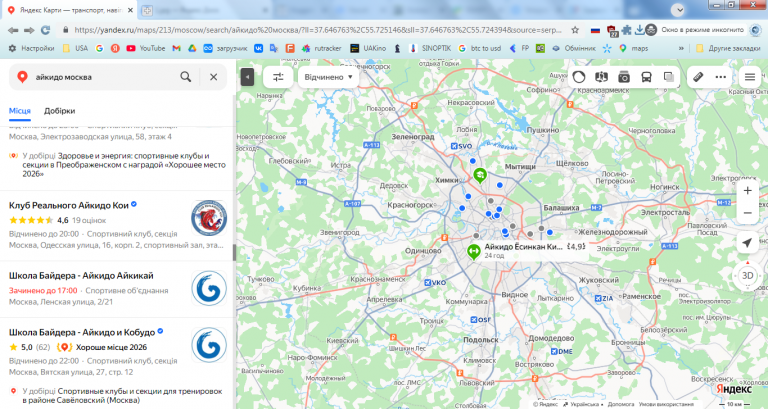Click green marker next to Айкидо Ёсинкан
This screenshot has width=768, height=409.
click(x=473, y=251)
